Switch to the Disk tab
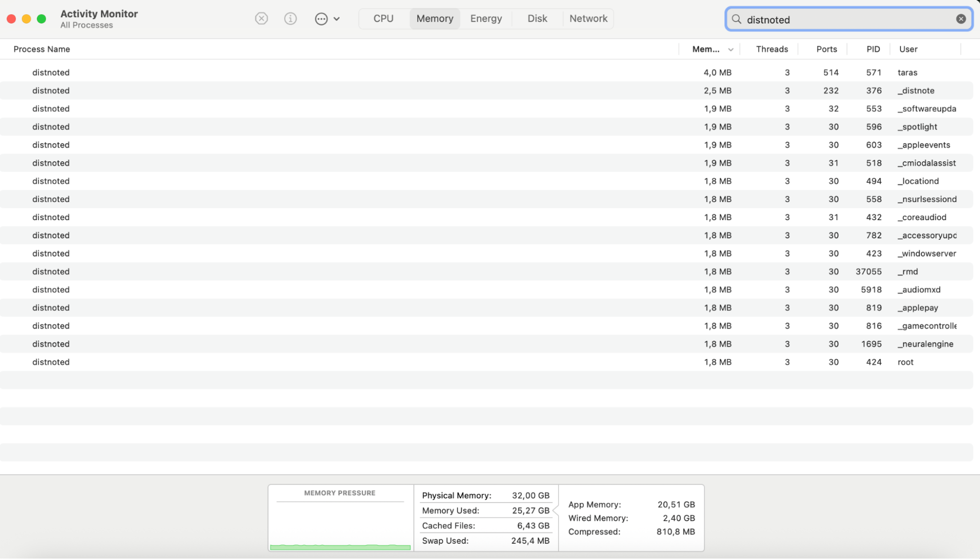 coord(537,18)
